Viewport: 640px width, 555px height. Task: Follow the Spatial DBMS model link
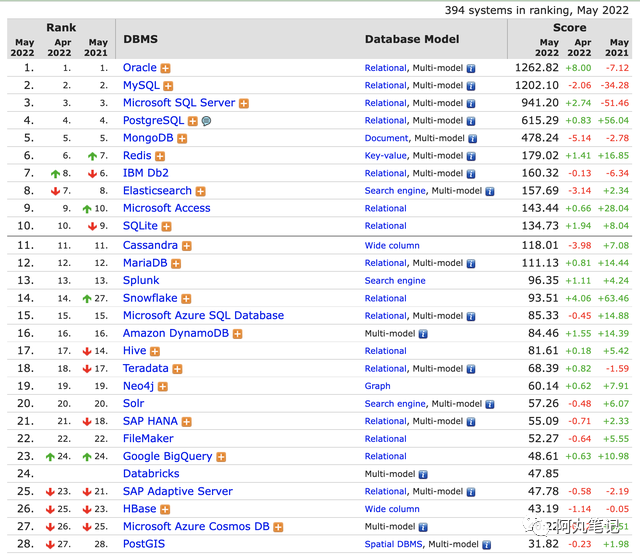click(x=394, y=544)
